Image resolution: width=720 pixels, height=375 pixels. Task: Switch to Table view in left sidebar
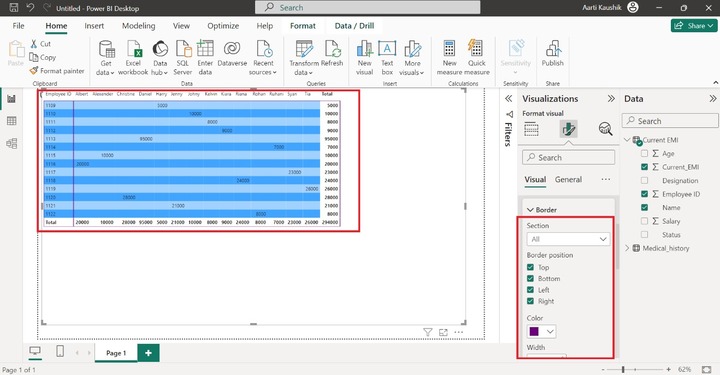point(11,121)
